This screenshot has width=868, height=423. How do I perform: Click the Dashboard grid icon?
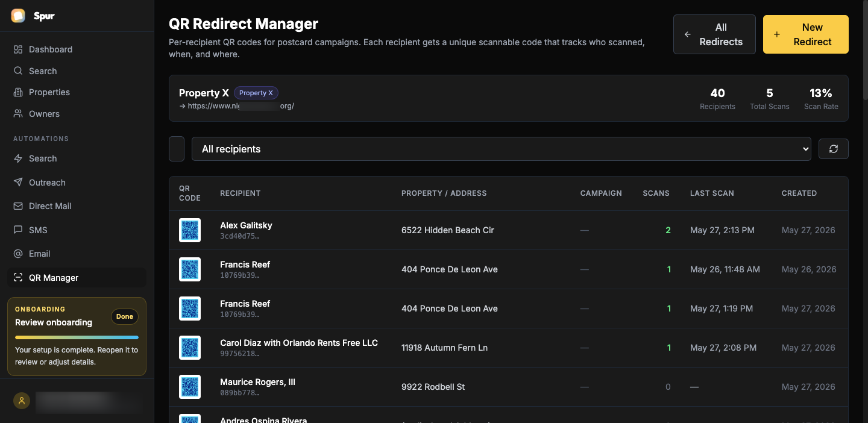pos(18,49)
